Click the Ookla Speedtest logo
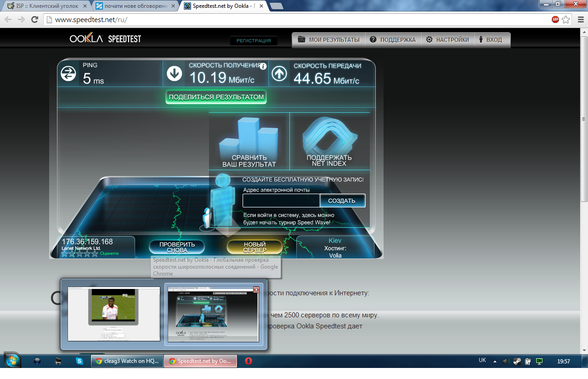This screenshot has width=588, height=379. [105, 39]
